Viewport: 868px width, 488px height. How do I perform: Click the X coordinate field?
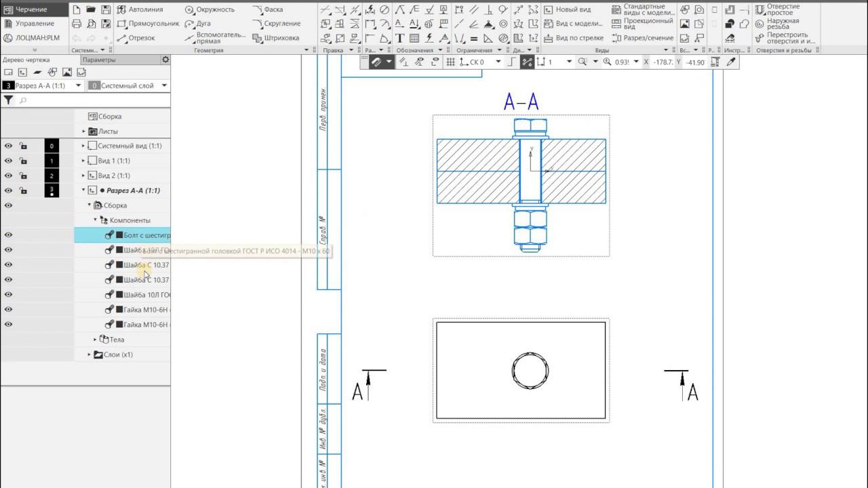click(663, 62)
